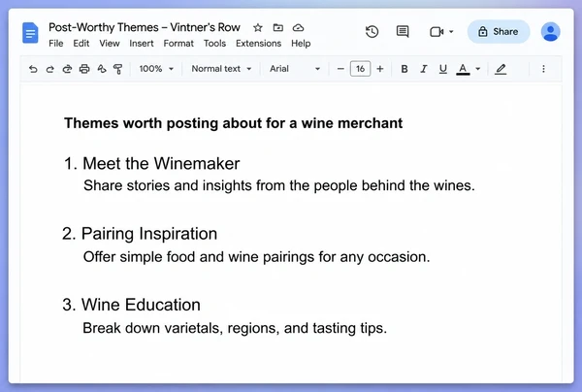Click the 'Break down varietals' sentence
Viewport: 582px width, 392px height.
[235, 328]
